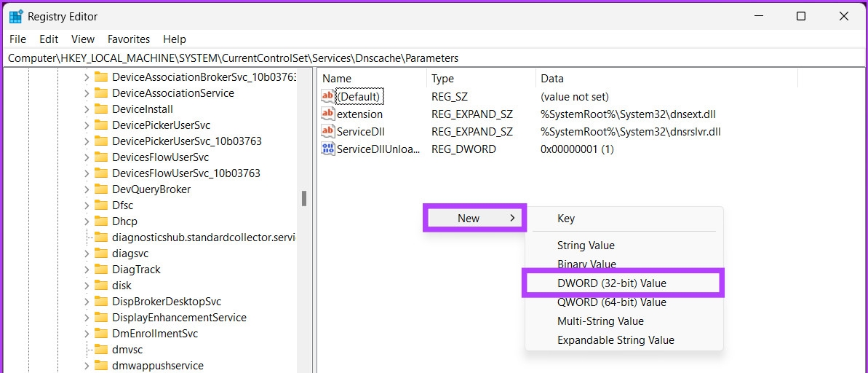Click the extension value's string icon
This screenshot has height=373, width=868.
tap(328, 114)
